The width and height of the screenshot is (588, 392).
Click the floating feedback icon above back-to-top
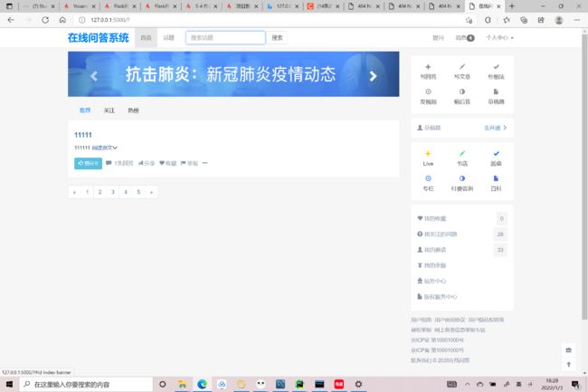568,350
